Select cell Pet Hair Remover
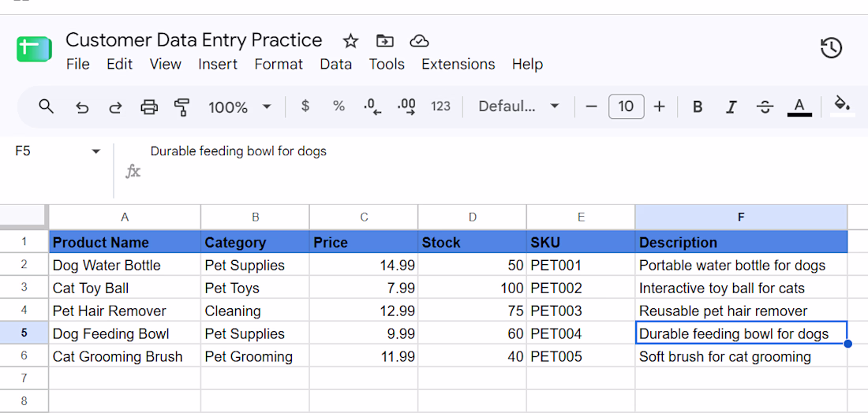Image resolution: width=868 pixels, height=413 pixels. [125, 311]
